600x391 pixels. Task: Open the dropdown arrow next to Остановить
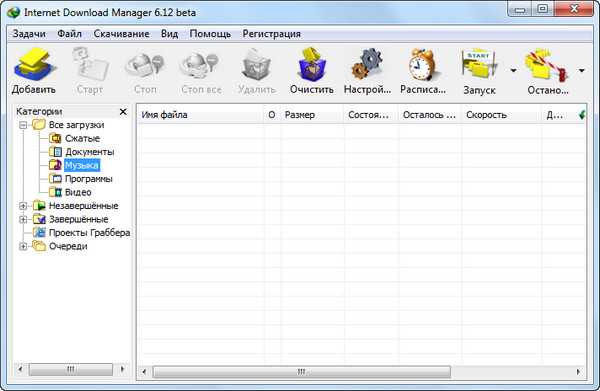pos(582,70)
